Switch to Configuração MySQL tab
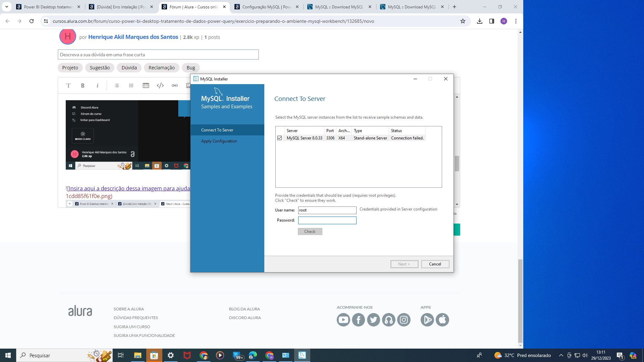The image size is (644, 362). coord(267,7)
